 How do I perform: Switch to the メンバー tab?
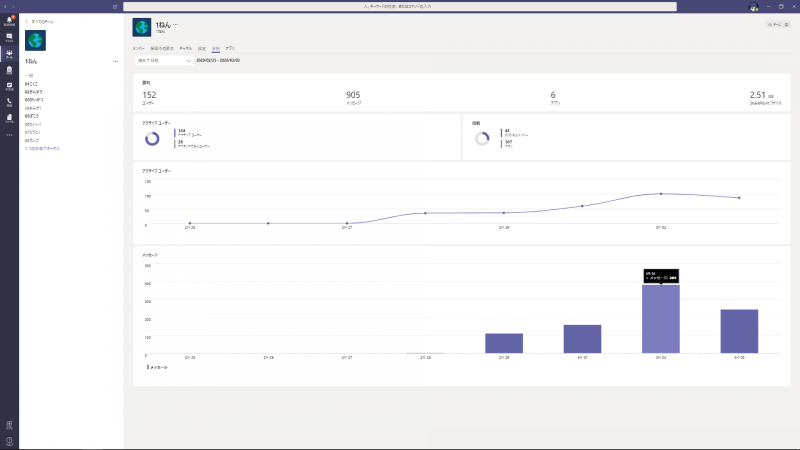pyautogui.click(x=139, y=47)
